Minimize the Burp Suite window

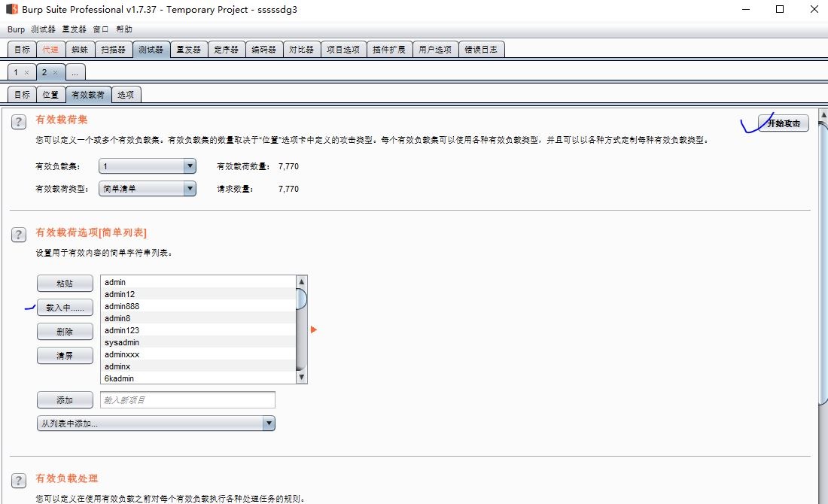click(x=746, y=9)
